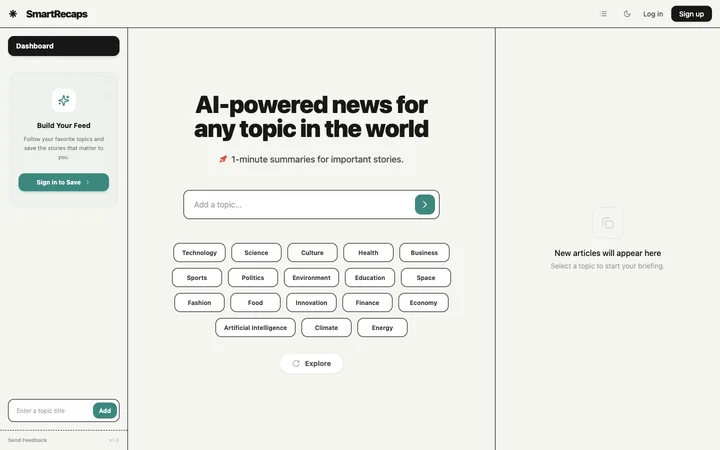Click the 'Build Your Feed' heading

click(x=64, y=125)
